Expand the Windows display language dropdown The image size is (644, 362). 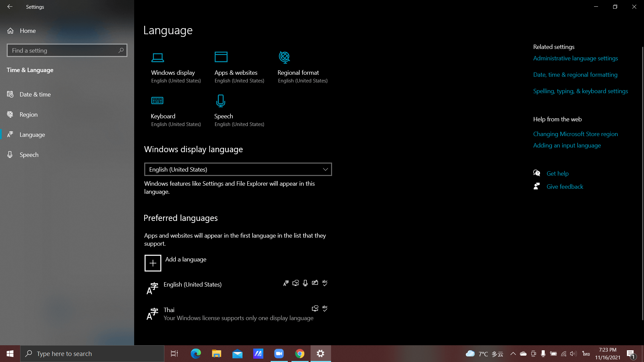point(238,170)
